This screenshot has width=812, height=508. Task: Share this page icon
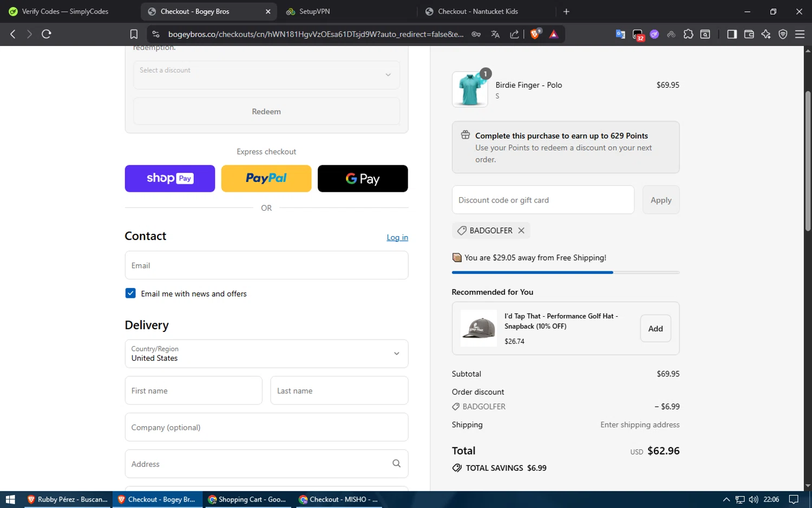coord(514,34)
